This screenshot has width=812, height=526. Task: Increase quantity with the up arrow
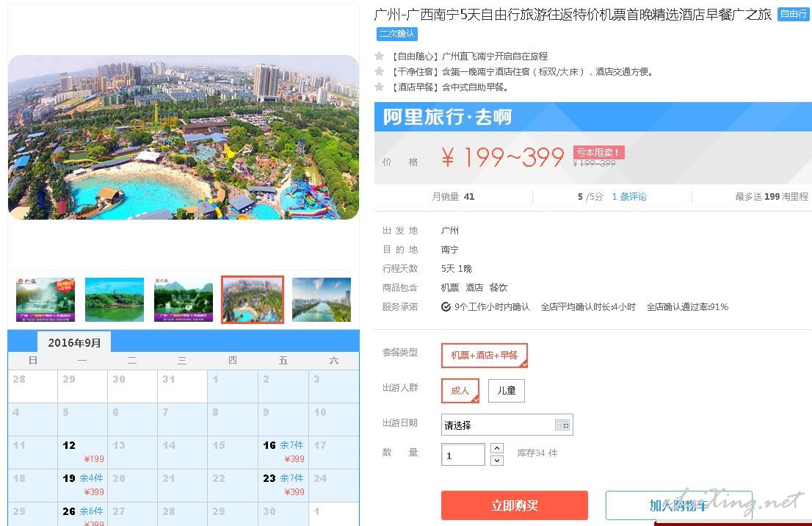(x=496, y=448)
